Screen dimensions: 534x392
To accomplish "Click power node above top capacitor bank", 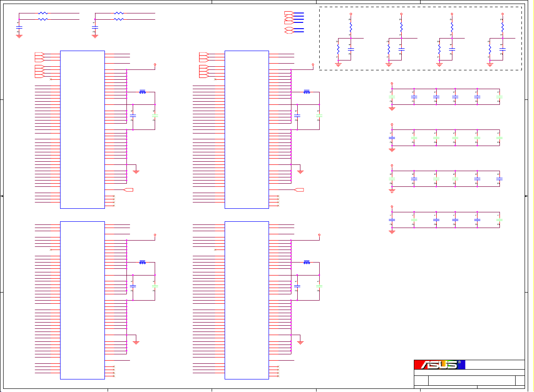I will 392,84.
